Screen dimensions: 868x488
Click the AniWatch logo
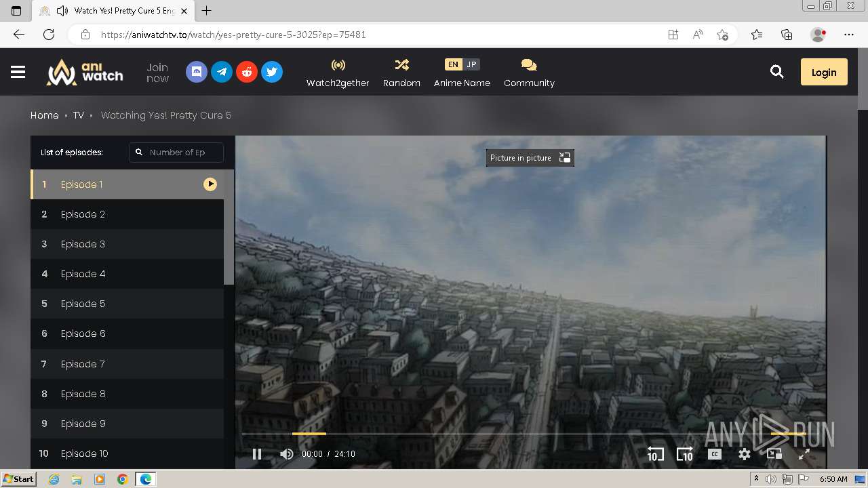[x=85, y=72]
